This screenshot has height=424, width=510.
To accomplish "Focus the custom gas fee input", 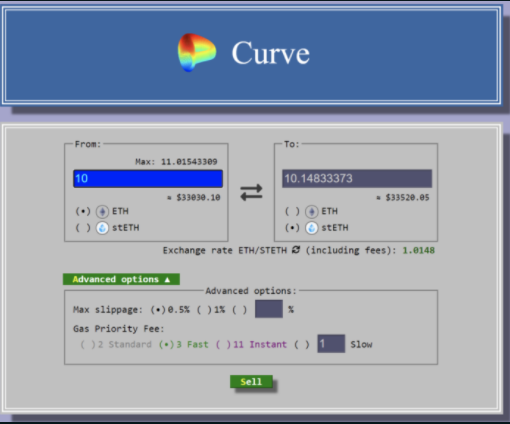I will [x=331, y=344].
